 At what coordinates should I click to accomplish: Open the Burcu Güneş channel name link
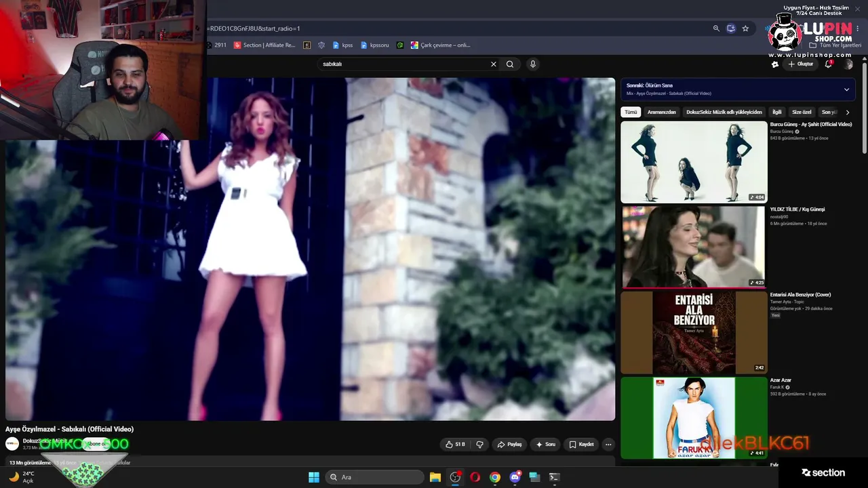(x=781, y=131)
